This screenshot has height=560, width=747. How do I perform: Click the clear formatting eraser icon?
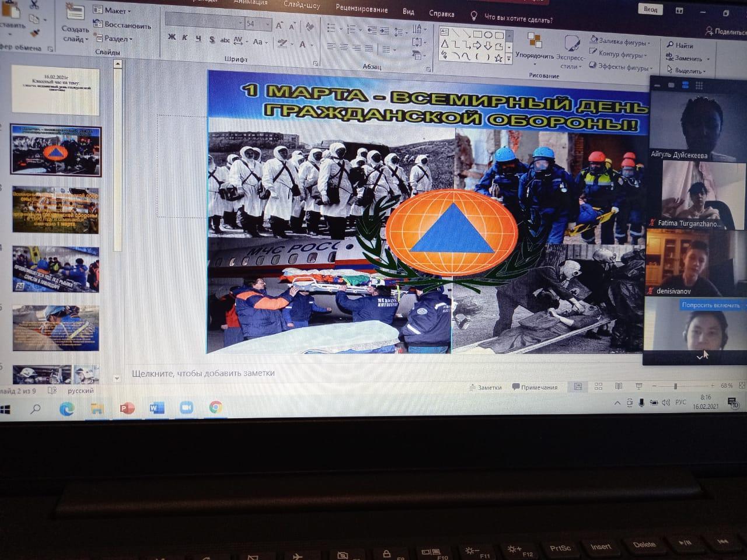(x=309, y=26)
